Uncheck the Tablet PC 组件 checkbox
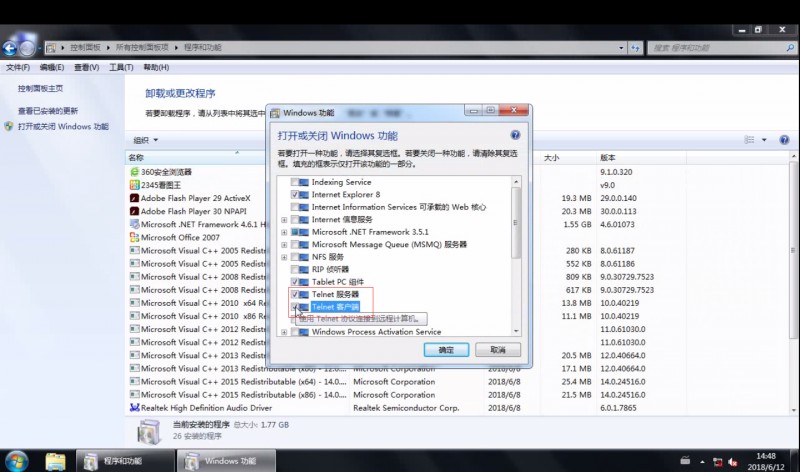This screenshot has height=472, width=800. click(295, 282)
